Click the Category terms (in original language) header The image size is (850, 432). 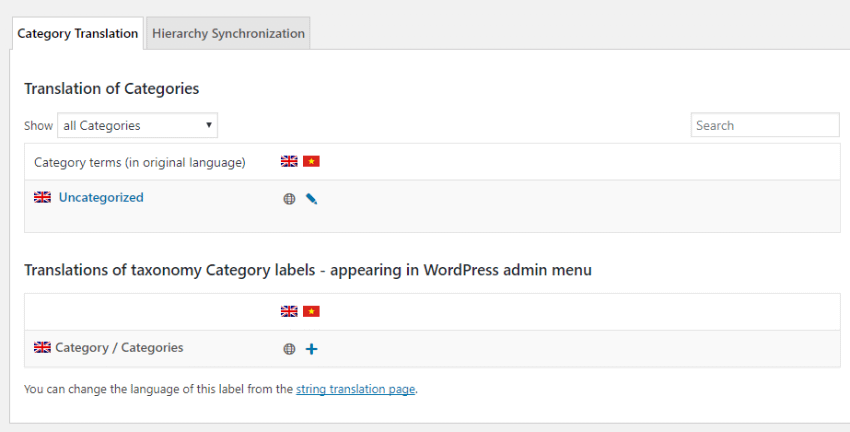[x=140, y=163]
